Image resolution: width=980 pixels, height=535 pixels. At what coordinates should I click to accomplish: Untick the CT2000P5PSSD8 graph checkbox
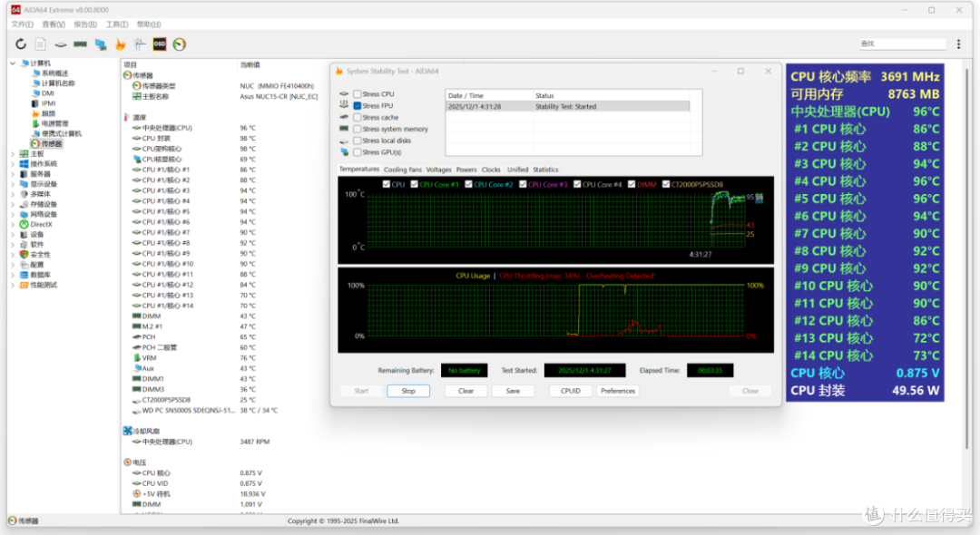click(666, 184)
